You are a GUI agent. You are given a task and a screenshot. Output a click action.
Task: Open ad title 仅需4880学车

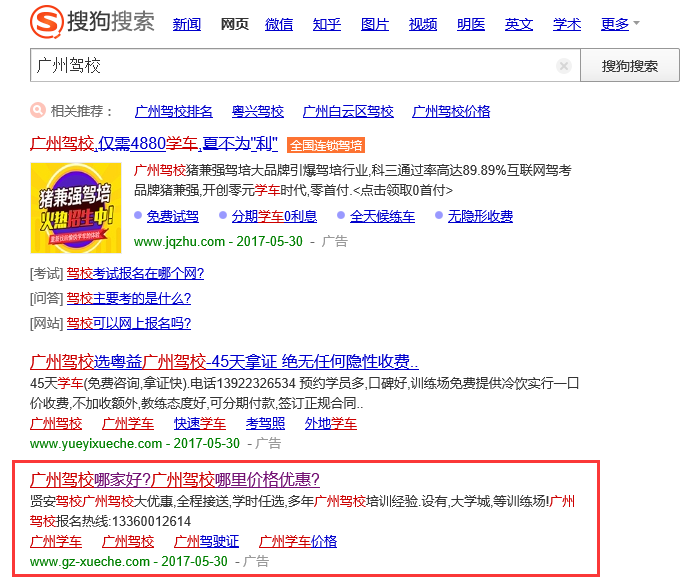point(154,143)
